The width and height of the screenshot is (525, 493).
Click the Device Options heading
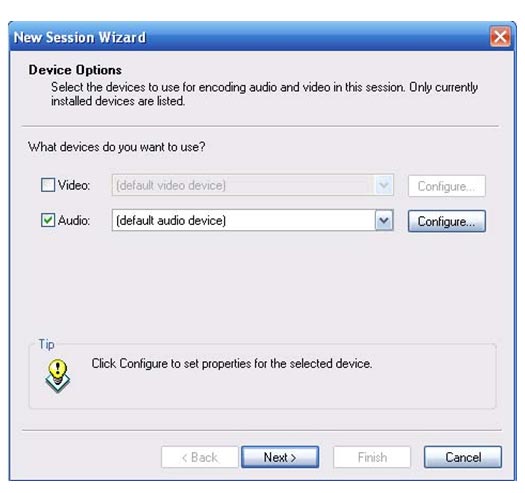click(75, 70)
